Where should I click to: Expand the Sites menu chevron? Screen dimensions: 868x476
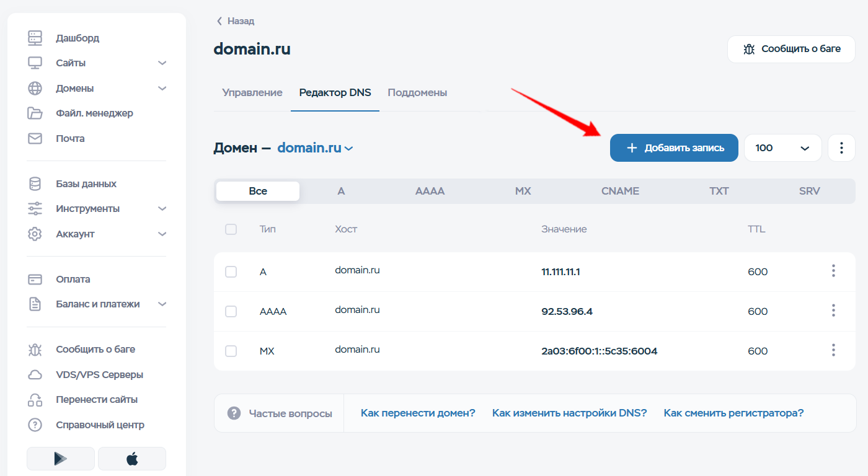click(162, 63)
